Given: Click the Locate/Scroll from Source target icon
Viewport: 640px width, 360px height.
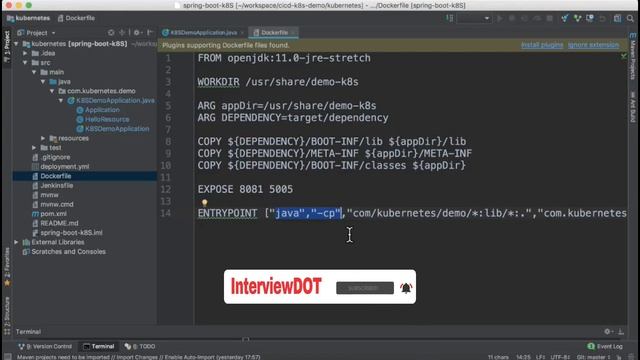Looking at the screenshot, I should coord(111,33).
